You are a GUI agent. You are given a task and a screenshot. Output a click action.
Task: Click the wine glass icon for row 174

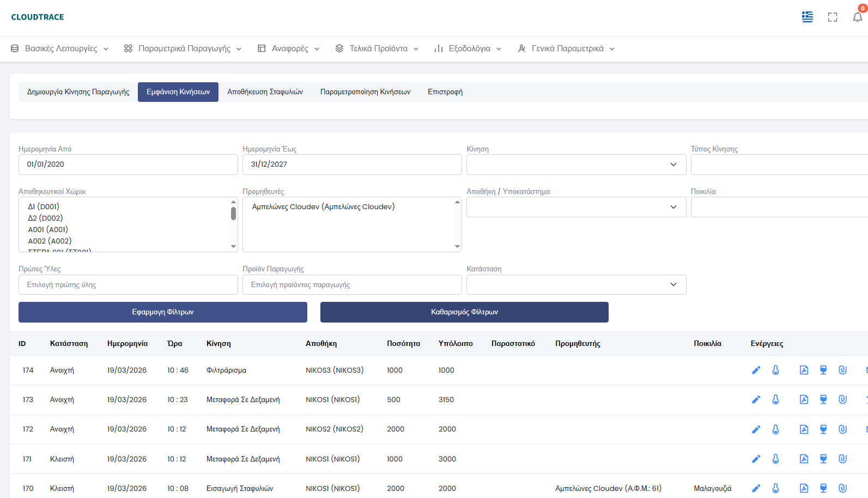823,371
